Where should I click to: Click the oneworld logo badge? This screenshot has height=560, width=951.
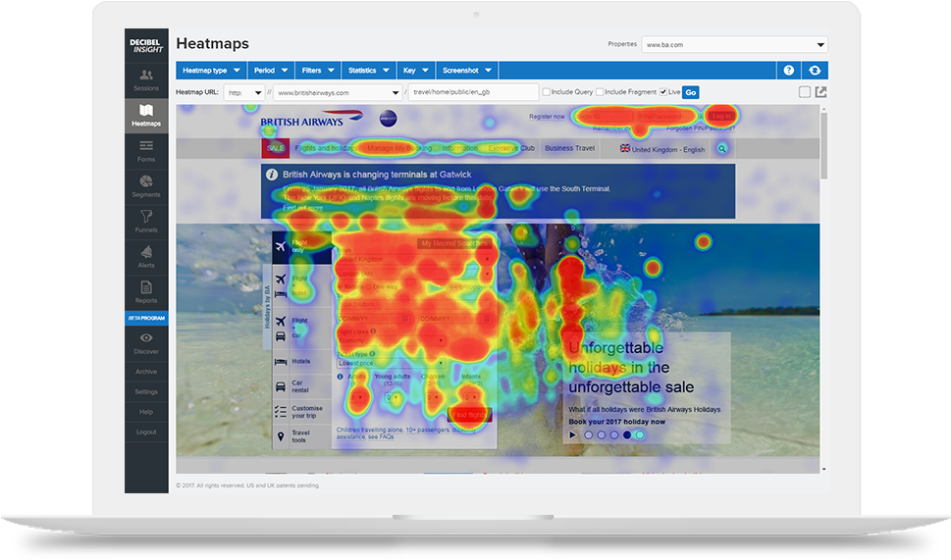pyautogui.click(x=389, y=119)
